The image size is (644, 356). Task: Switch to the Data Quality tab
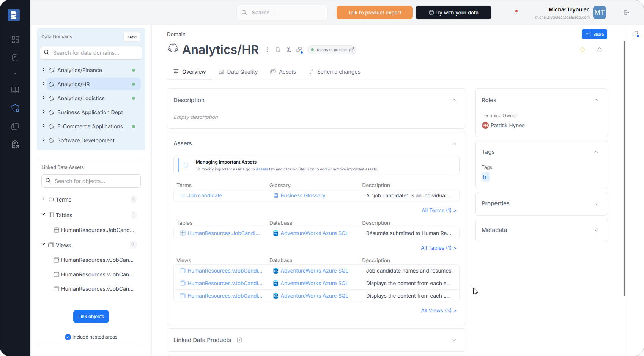pos(238,72)
